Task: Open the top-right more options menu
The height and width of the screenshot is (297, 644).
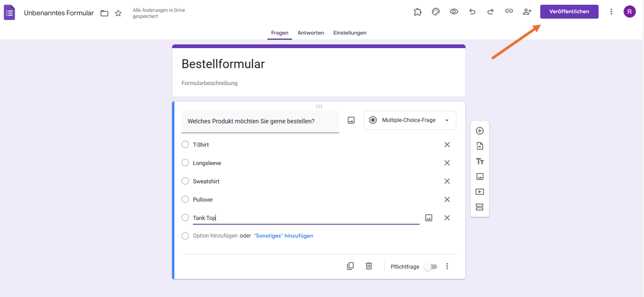Action: click(x=611, y=12)
